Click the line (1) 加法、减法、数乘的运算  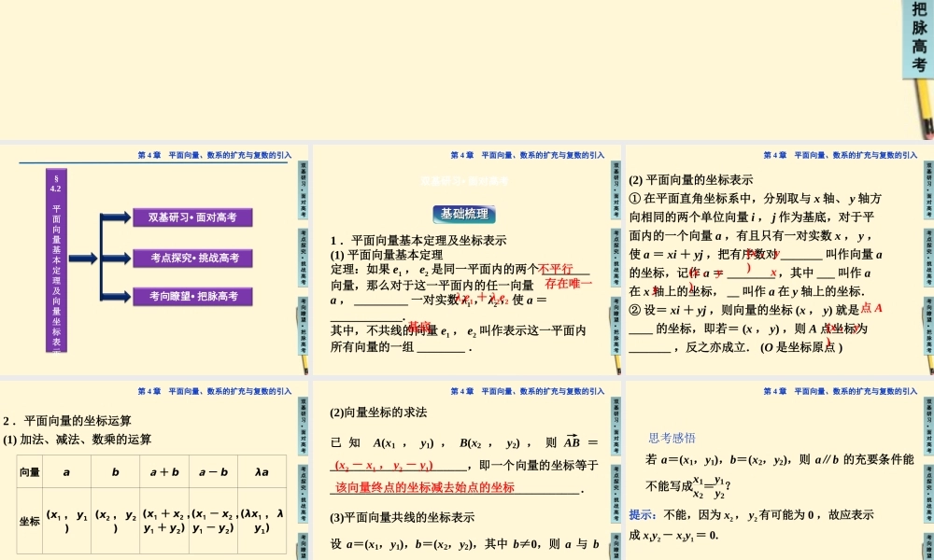pos(78,440)
